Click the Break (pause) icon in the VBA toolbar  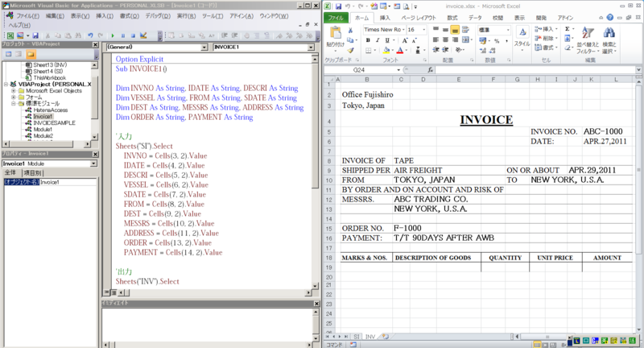pos(123,35)
